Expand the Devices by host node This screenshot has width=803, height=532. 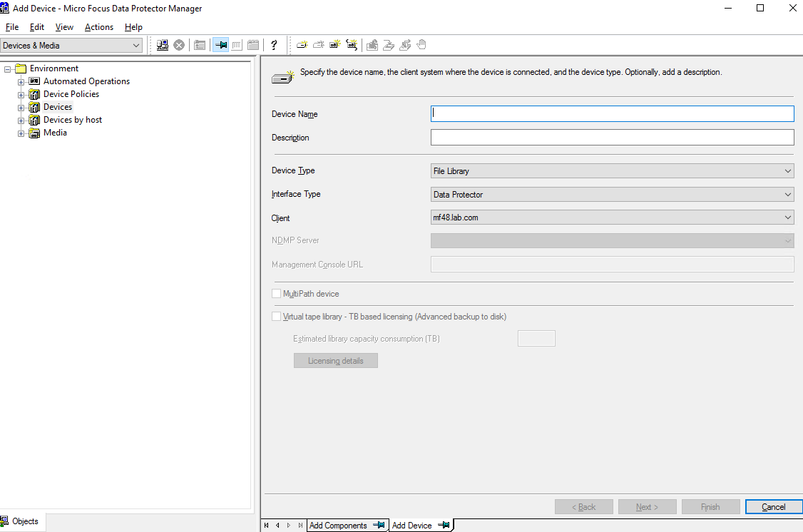[x=21, y=121]
